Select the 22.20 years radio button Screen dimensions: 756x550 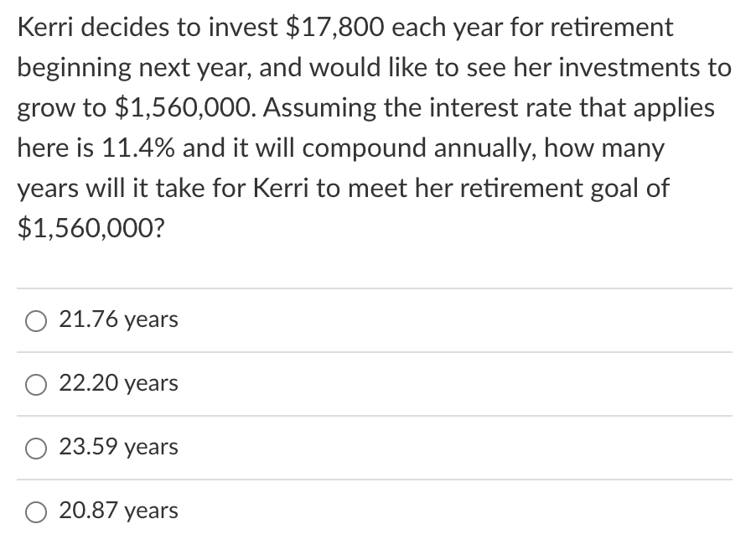pos(36,384)
